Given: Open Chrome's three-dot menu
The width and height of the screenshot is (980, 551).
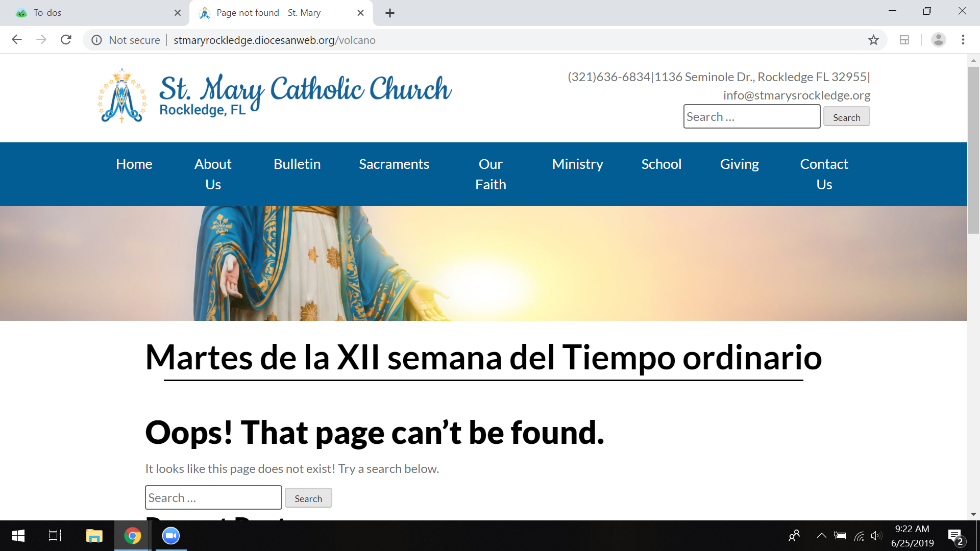Looking at the screenshot, I should tap(963, 40).
